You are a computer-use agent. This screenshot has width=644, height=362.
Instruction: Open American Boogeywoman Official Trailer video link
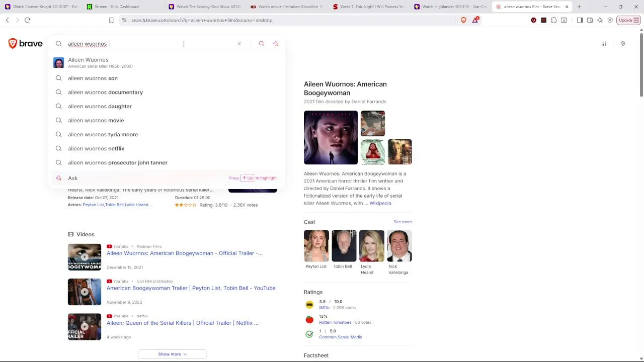pos(184,253)
